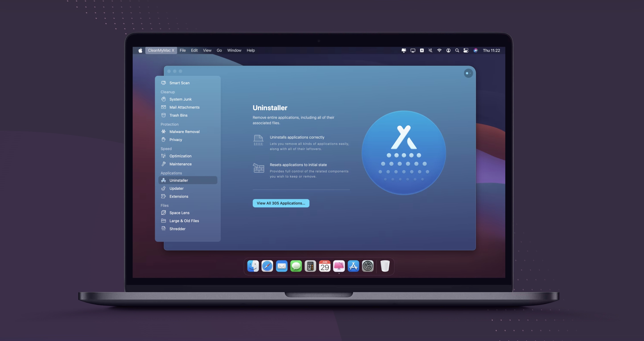The image size is (644, 341).
Task: Select the Shredder file tool
Action: pyautogui.click(x=177, y=229)
